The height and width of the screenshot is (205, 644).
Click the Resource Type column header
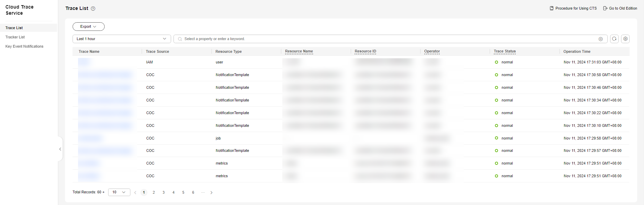tap(229, 51)
